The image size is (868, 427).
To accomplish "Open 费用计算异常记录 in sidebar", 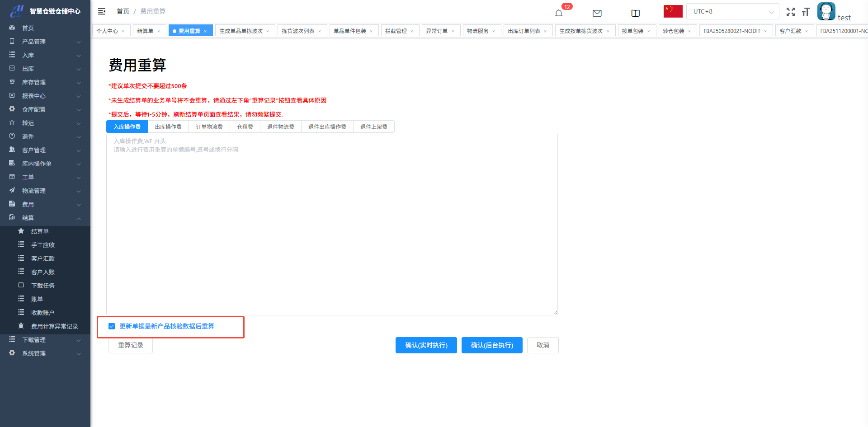I will tap(54, 326).
